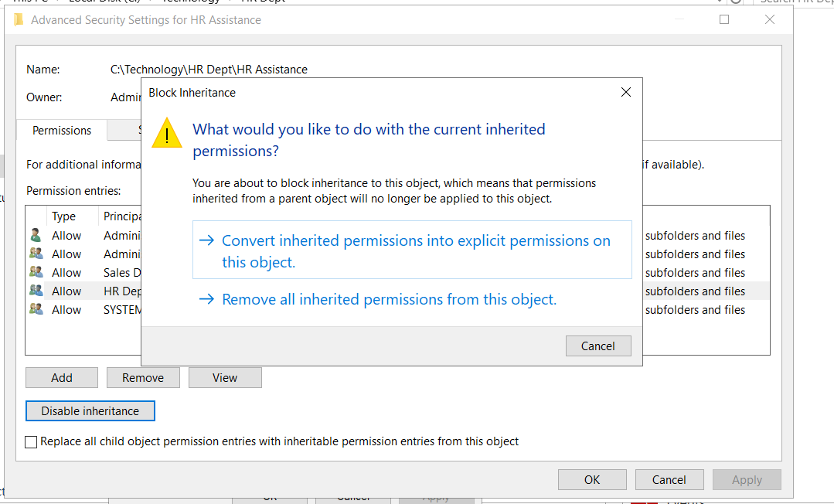Click Add to create permission entry
The height and width of the screenshot is (504, 834).
[x=62, y=378]
